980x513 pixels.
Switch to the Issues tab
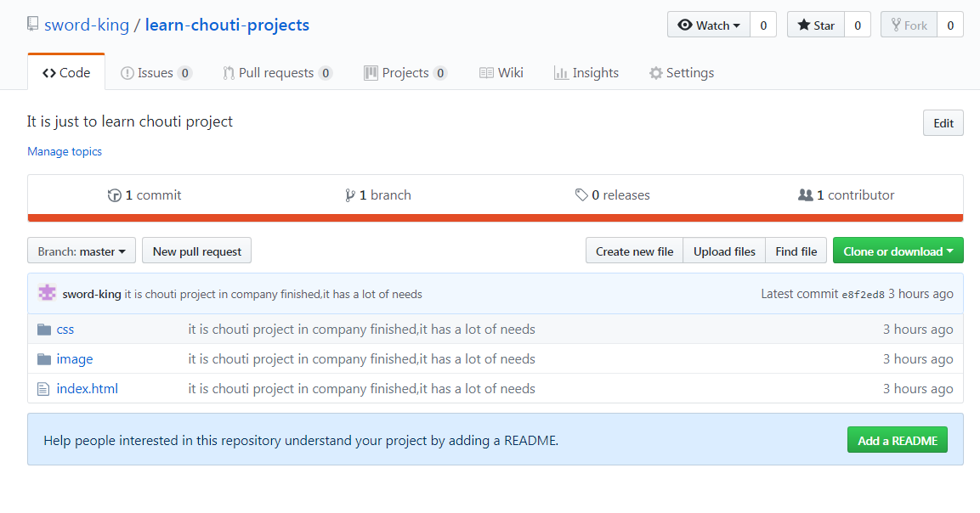tap(156, 73)
